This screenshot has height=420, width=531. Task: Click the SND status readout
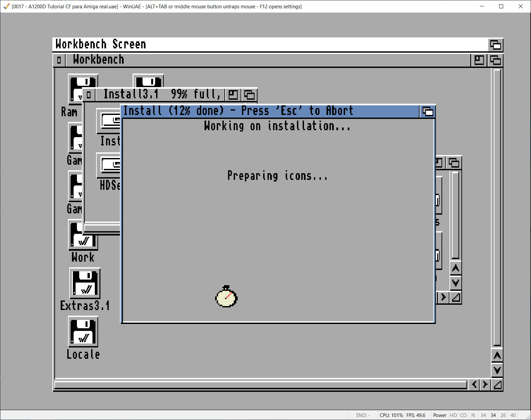[x=363, y=415]
